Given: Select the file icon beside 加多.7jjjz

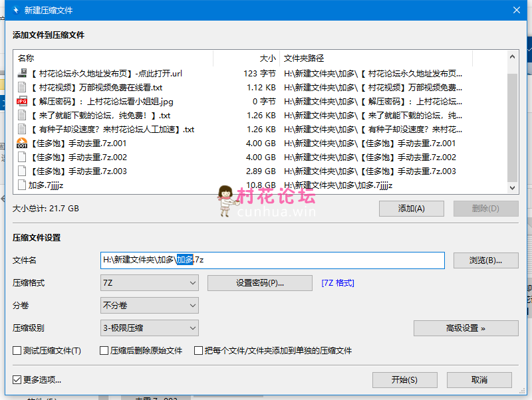Looking at the screenshot, I should pyautogui.click(x=23, y=185).
